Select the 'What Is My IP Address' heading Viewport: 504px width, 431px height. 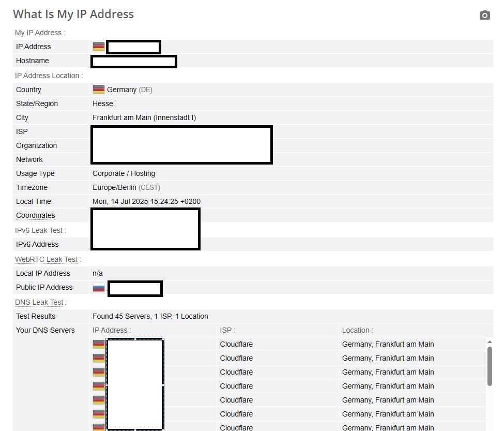pyautogui.click(x=73, y=14)
